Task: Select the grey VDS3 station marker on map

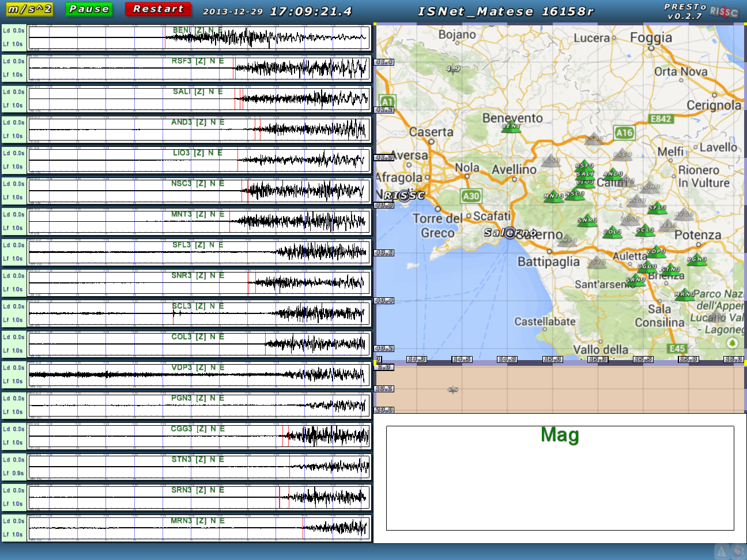Action: [x=630, y=220]
